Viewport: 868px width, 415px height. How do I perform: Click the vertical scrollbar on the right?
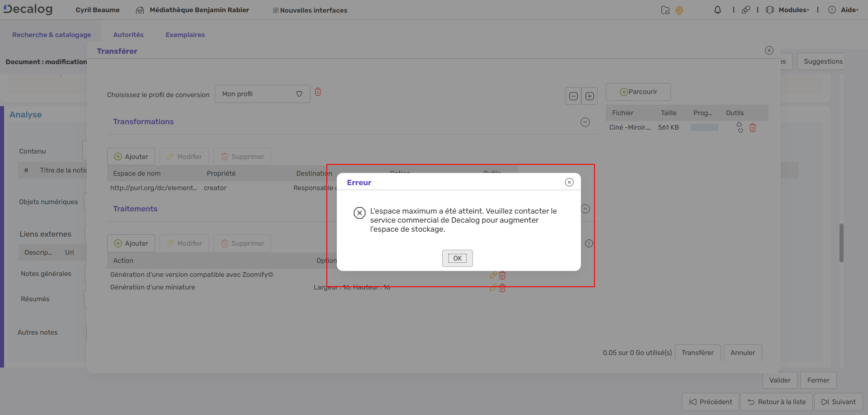[x=841, y=242]
